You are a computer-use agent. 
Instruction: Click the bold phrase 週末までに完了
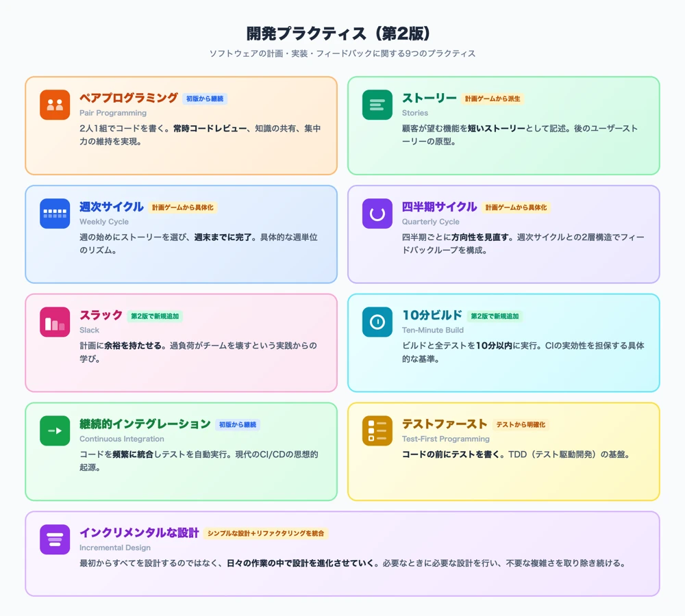coord(223,237)
